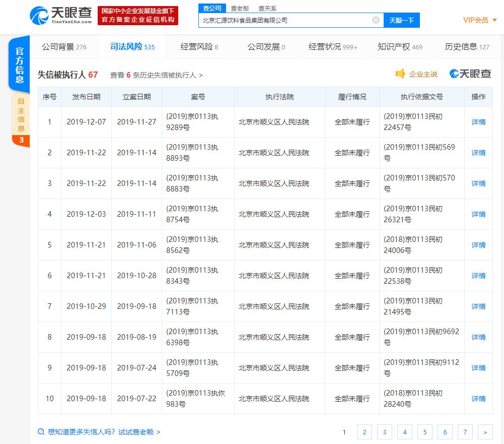Click 全部未履行 status in row 10

[352, 399]
